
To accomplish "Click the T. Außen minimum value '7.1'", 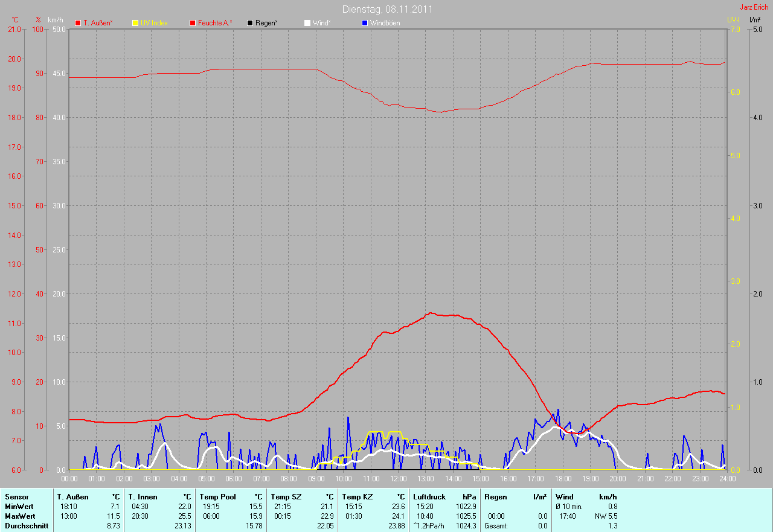I will coord(115,506).
